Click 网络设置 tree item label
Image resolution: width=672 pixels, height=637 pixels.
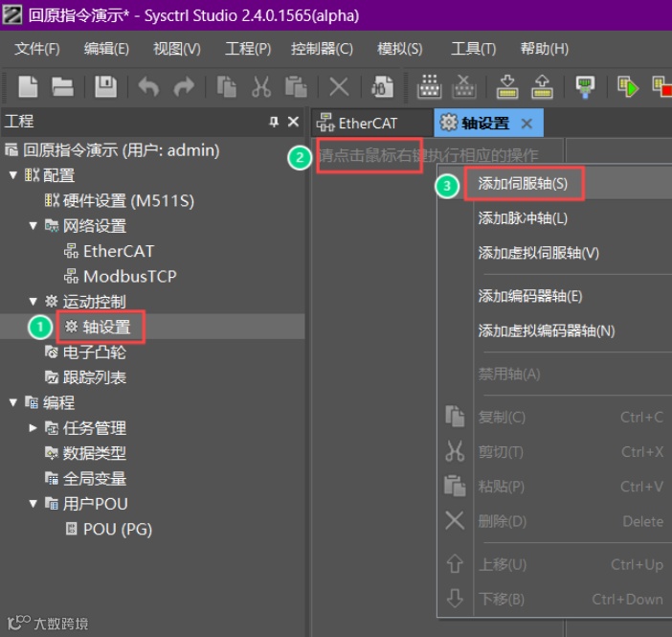[95, 226]
